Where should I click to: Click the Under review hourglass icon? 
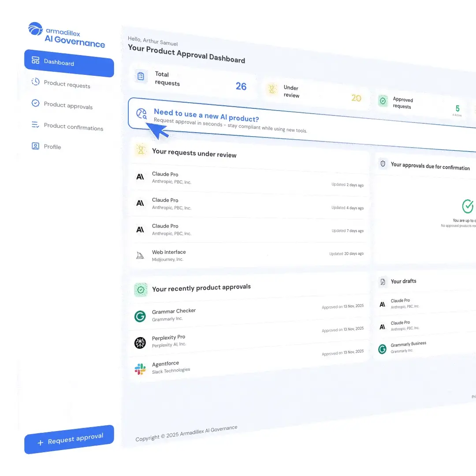[272, 89]
